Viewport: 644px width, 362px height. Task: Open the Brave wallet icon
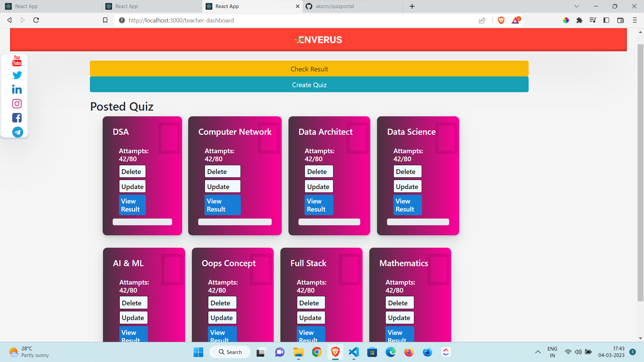(620, 20)
